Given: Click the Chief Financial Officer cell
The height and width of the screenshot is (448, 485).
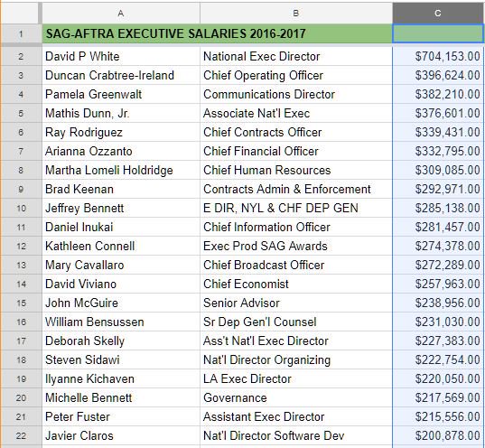Looking at the screenshot, I should point(296,151).
